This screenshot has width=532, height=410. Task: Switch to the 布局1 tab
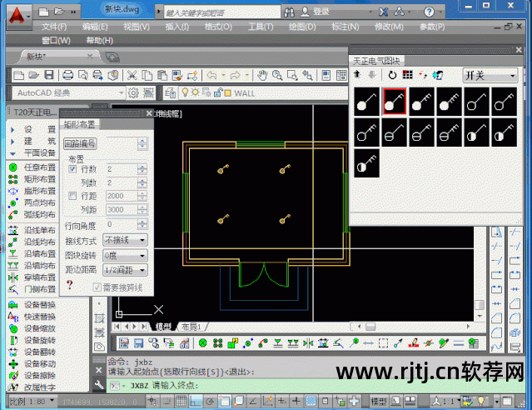[191, 327]
